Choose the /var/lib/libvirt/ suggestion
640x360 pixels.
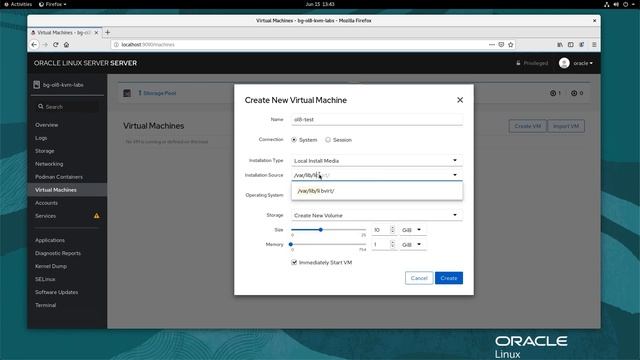pos(377,191)
